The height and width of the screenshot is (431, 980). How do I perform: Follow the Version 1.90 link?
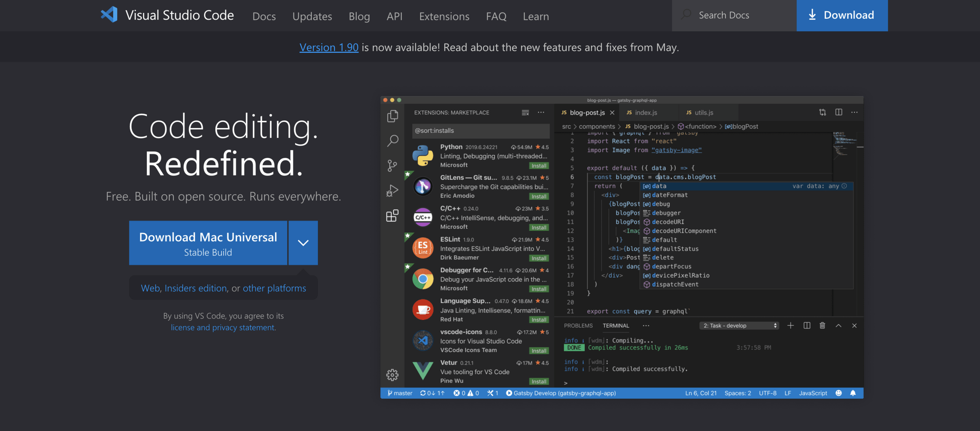tap(329, 47)
